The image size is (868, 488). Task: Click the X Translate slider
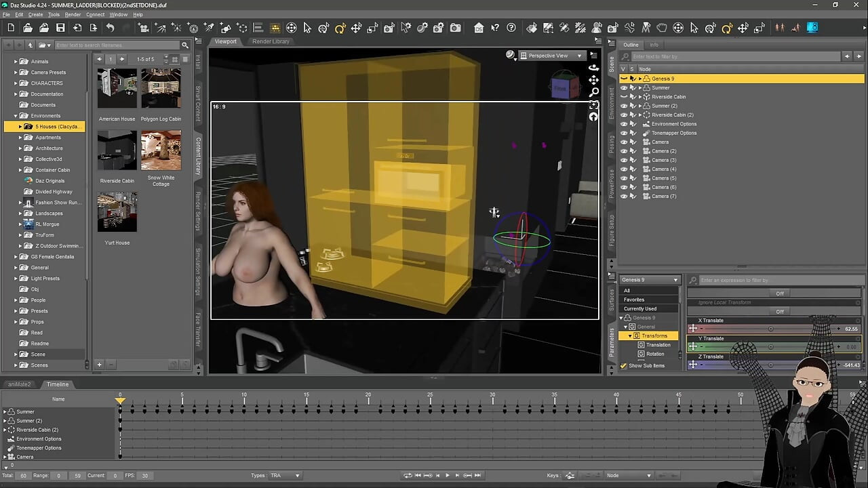[770, 329]
